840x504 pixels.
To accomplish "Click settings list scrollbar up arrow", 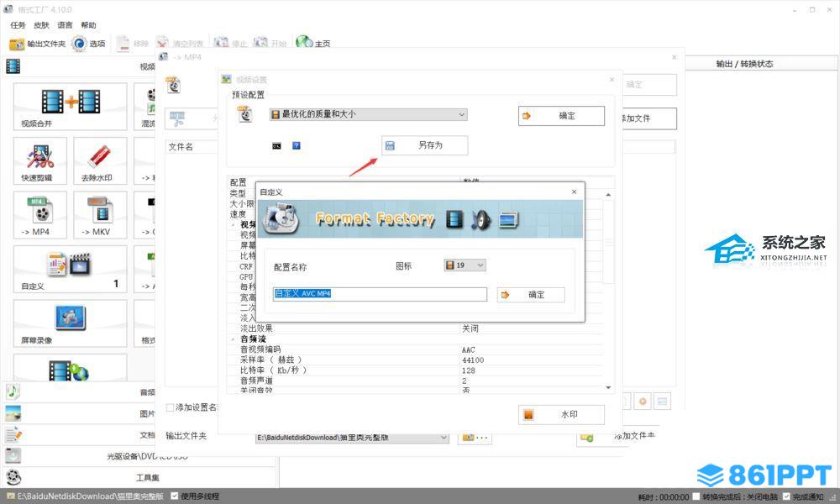I will click(x=608, y=195).
